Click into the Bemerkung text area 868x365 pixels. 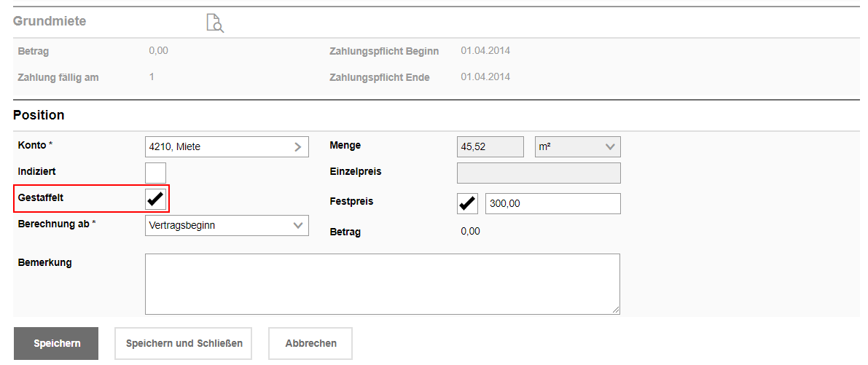[x=383, y=284]
